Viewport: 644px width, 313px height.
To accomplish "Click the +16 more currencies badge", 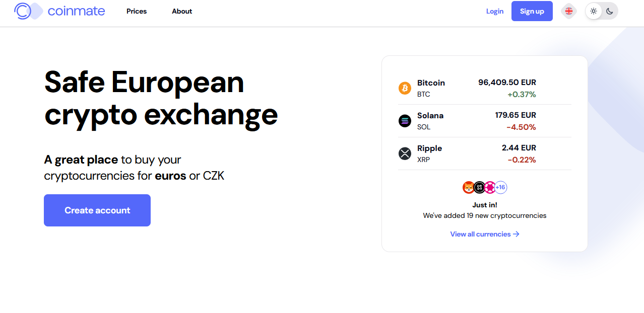I will 500,188.
